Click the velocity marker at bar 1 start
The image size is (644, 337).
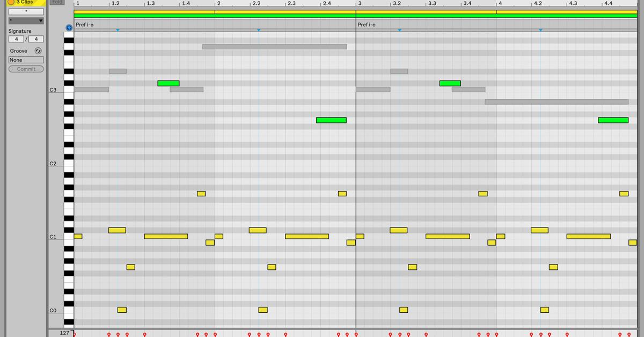coord(74,334)
